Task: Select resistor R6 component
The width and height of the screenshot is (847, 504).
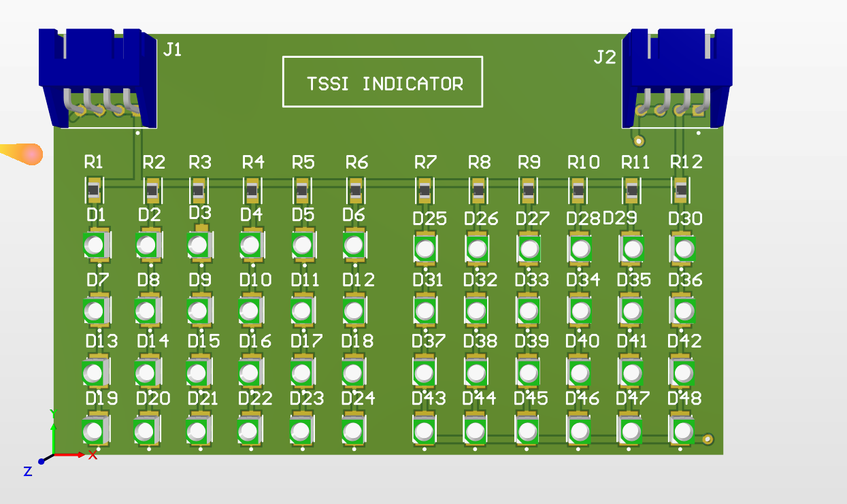Action: [354, 190]
